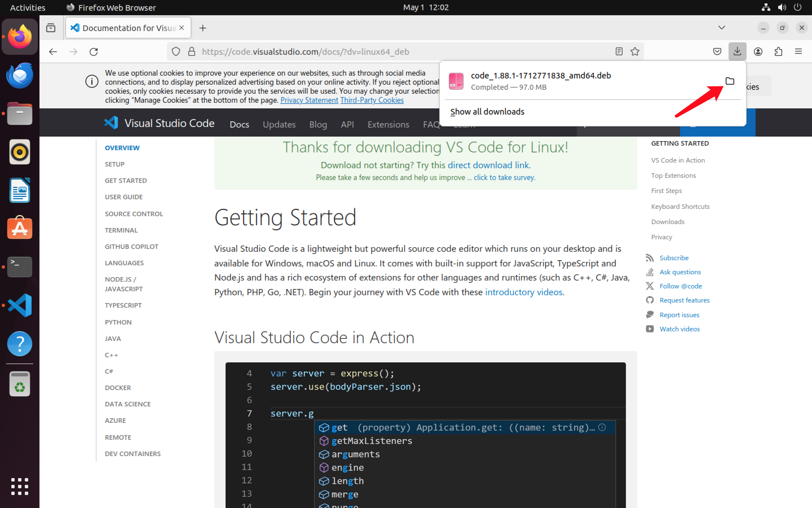Bookmark this page with star icon

634,51
